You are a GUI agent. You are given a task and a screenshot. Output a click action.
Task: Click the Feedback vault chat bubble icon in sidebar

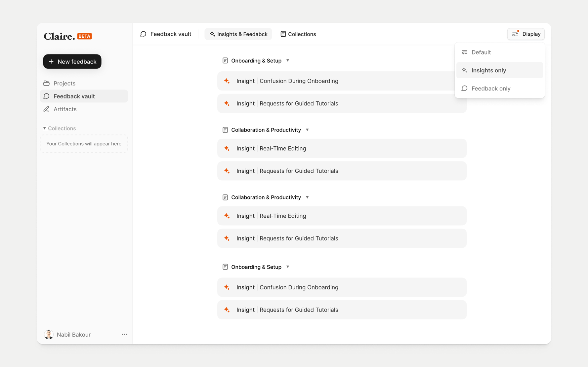click(47, 96)
